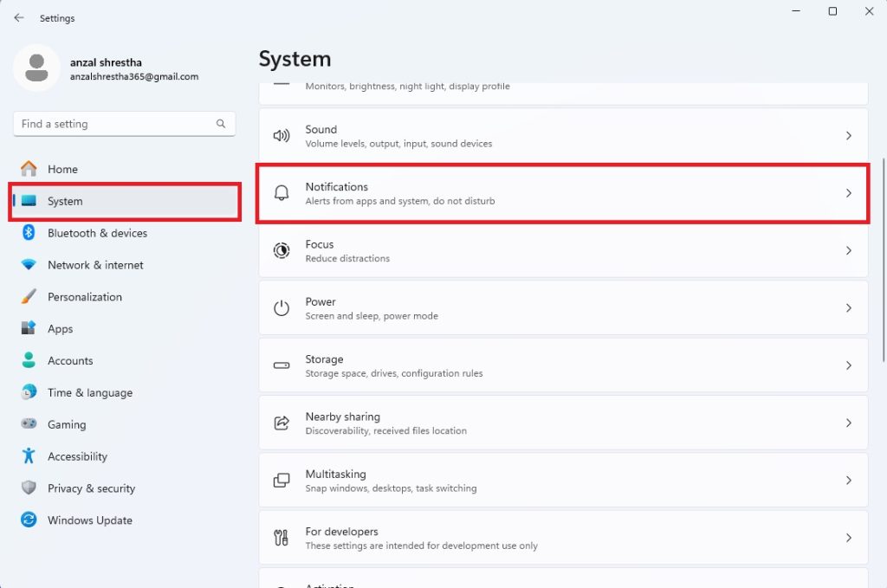Expand the Sound settings chevron
Screen dimensions: 887x588
pos(848,135)
